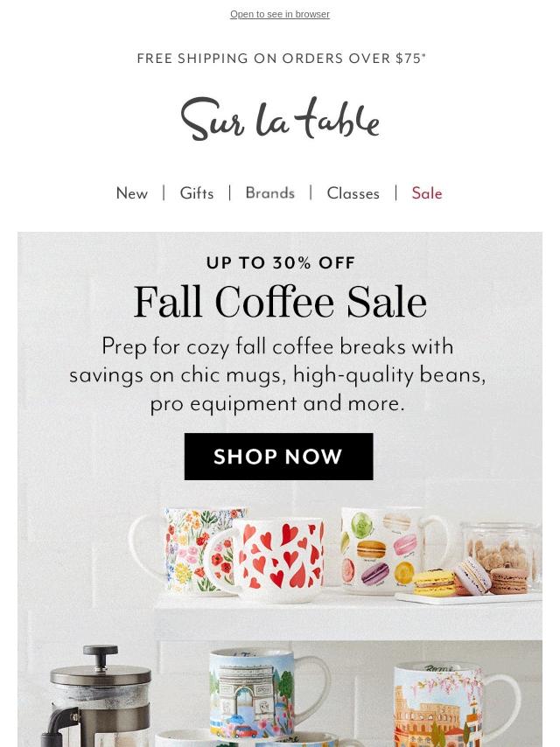
Task: Click the Up to 30% Off text
Action: [x=280, y=262]
